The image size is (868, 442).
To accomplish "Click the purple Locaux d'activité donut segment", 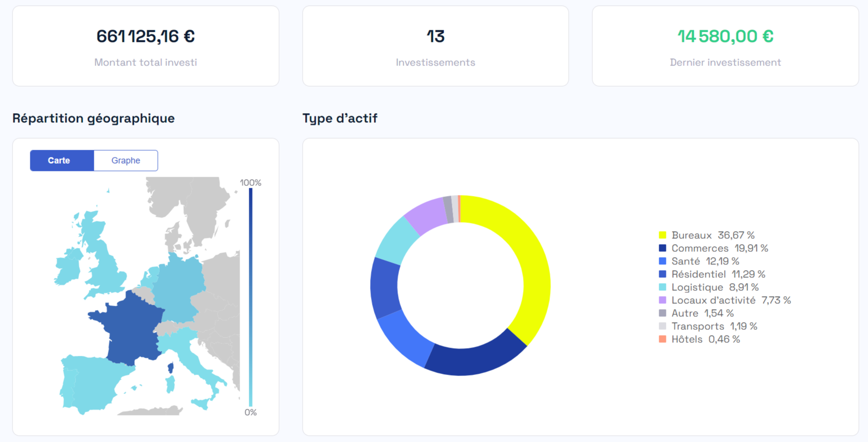I will [426, 216].
